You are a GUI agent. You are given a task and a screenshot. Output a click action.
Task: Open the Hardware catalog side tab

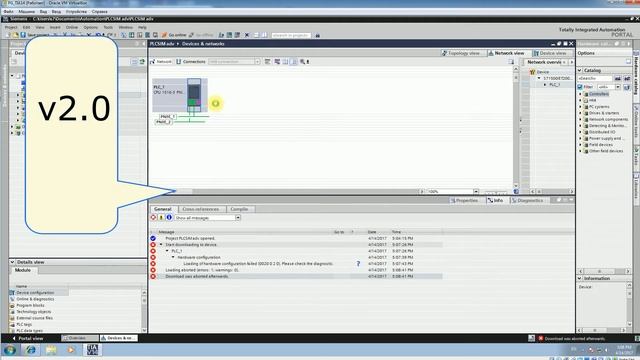coord(636,75)
